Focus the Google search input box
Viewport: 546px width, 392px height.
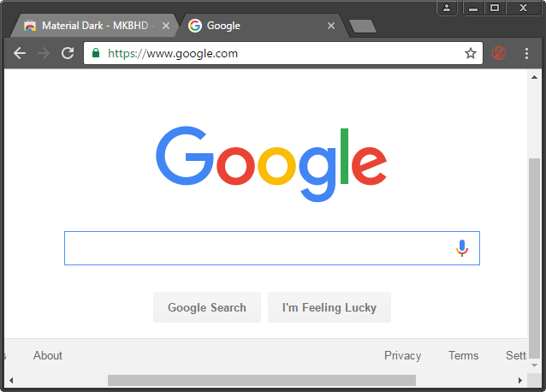[258, 248]
